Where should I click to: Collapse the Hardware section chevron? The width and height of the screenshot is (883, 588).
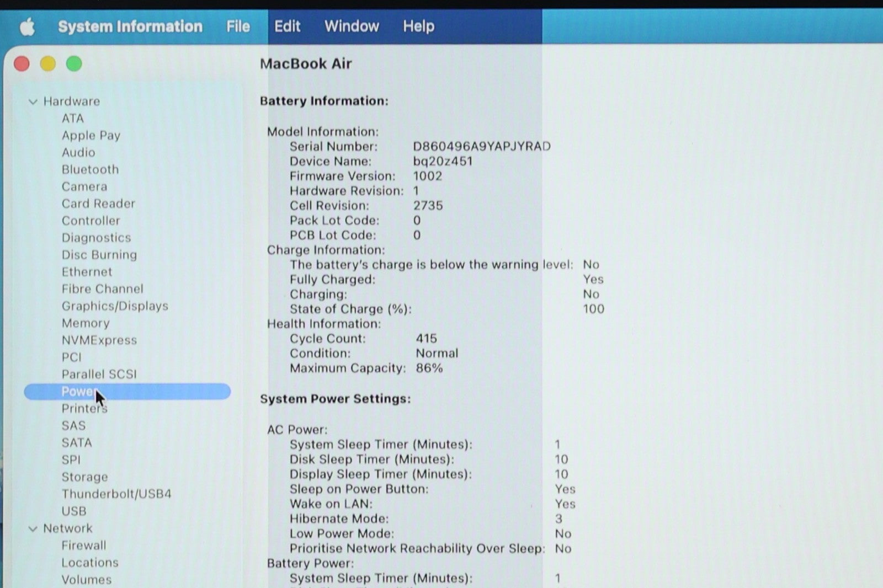[x=33, y=101]
